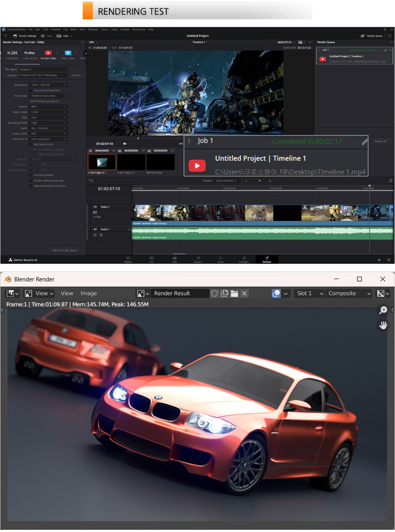This screenshot has height=532, width=395.
Task: Open the Slot 1 dropdown in Blender
Action: point(309,294)
